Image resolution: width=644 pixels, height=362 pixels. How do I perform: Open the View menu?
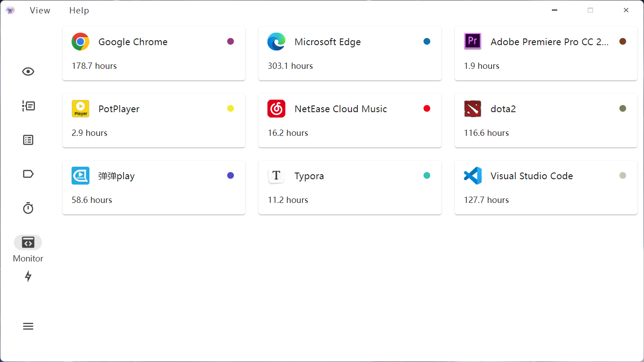click(40, 10)
